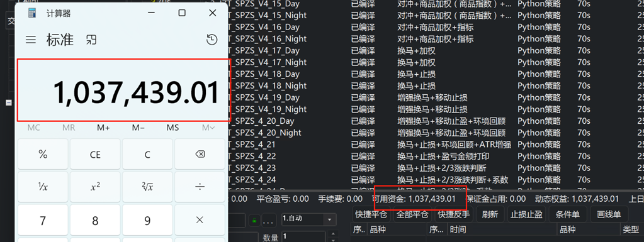
Task: Click the 止损止盈 button
Action: [x=526, y=214]
